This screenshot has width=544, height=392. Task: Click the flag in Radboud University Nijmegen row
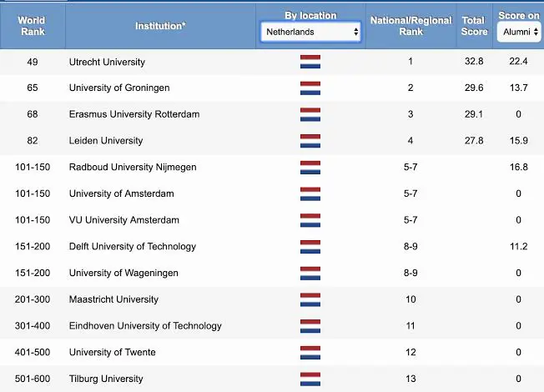click(x=310, y=168)
